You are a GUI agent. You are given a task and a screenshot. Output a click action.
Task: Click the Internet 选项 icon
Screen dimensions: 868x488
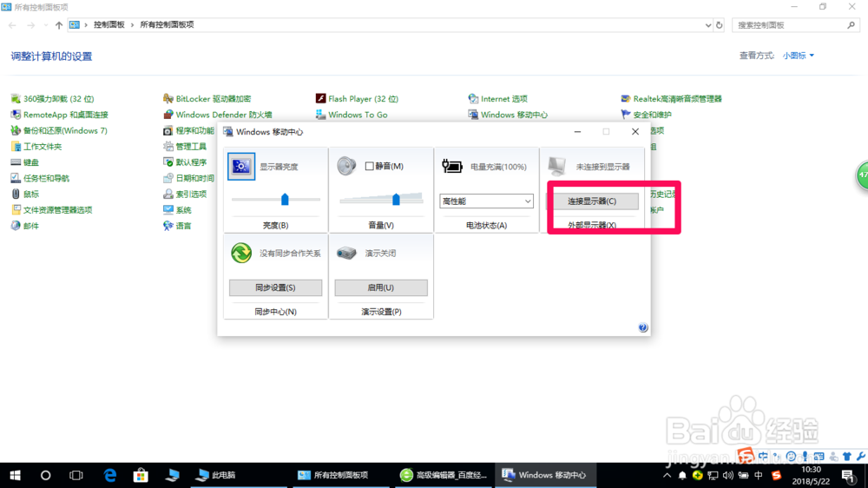(473, 99)
